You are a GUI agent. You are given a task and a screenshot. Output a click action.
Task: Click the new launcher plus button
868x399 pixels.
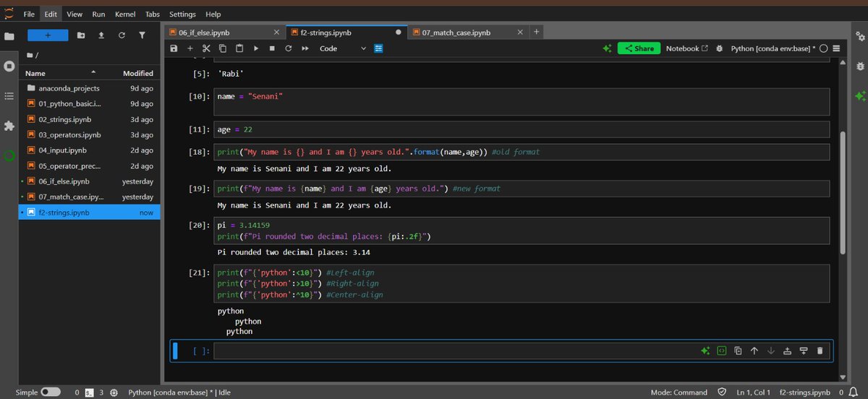coord(48,35)
